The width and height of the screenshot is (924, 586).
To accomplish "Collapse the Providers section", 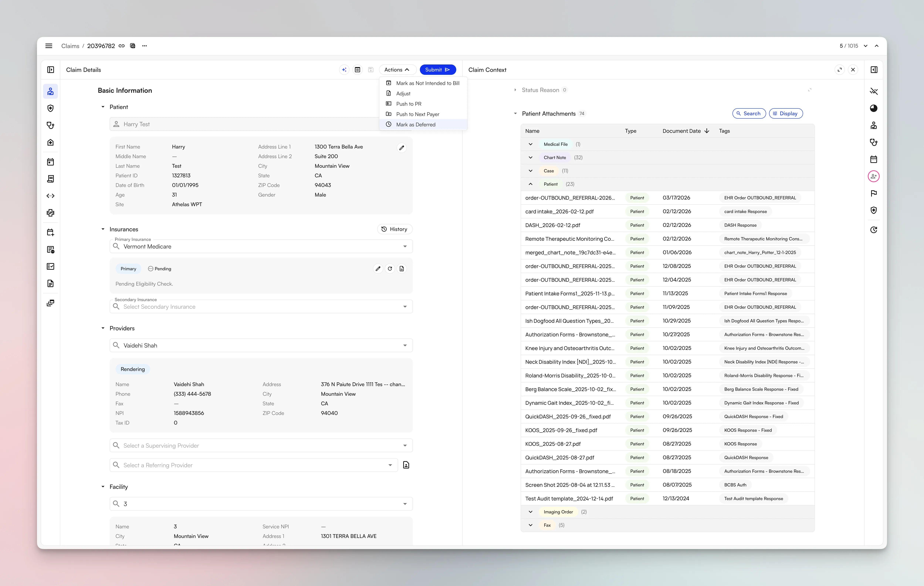I will click(x=103, y=328).
